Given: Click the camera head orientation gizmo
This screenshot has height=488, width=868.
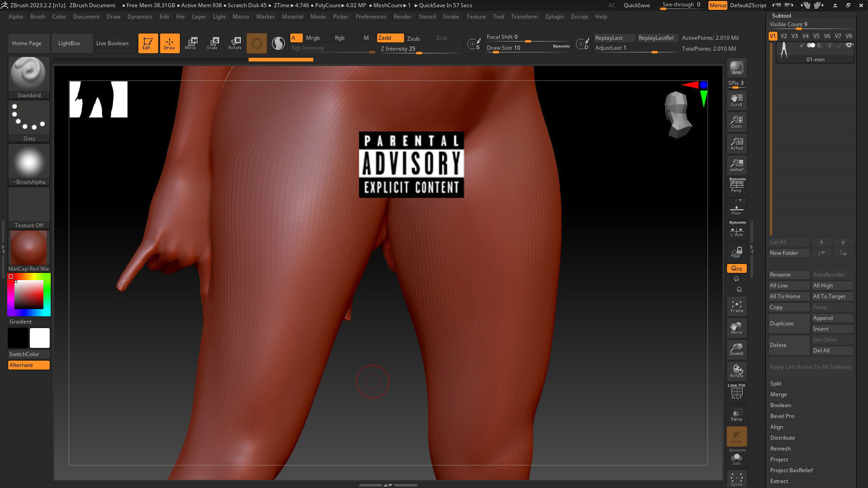Looking at the screenshot, I should 678,114.
